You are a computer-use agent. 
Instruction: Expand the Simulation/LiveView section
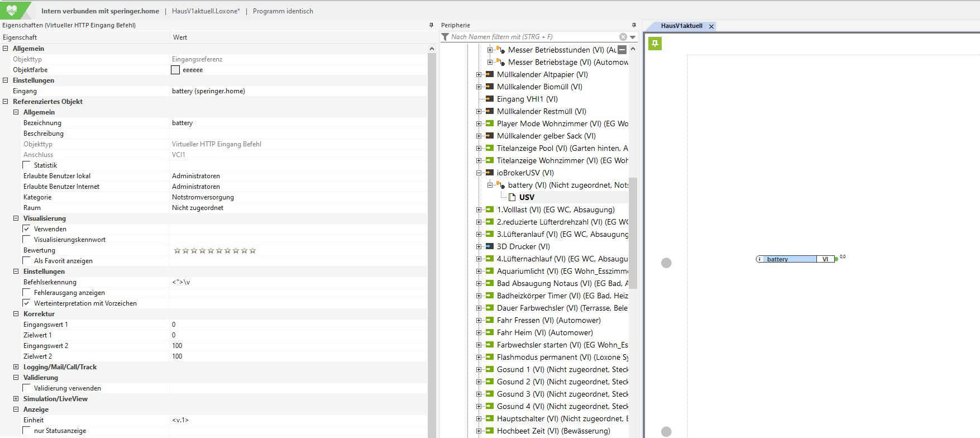(x=16, y=399)
